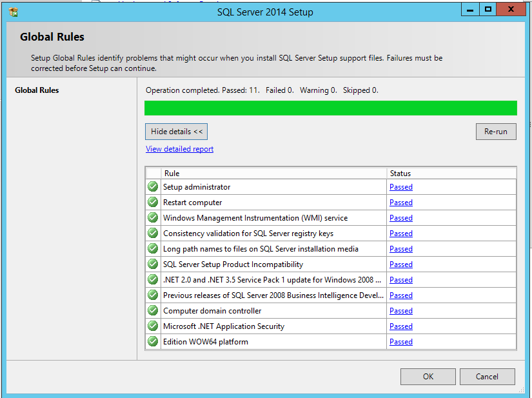Select Edition WOW64 platform rule text
532x398 pixels.
pyautogui.click(x=205, y=342)
